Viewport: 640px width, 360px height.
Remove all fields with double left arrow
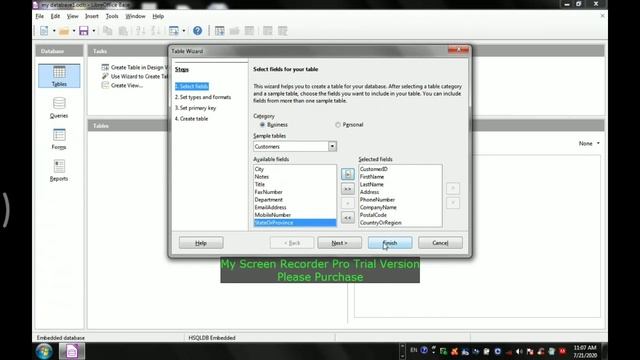(347, 218)
